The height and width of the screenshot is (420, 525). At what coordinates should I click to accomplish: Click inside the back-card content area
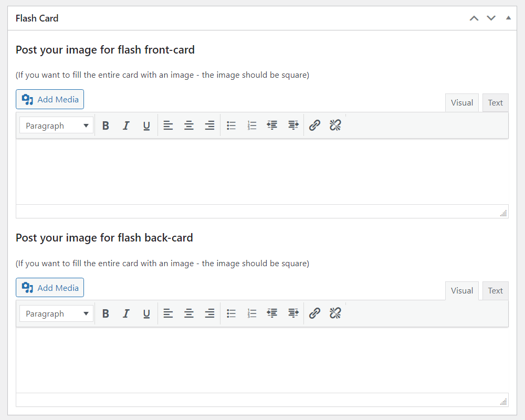click(x=262, y=360)
